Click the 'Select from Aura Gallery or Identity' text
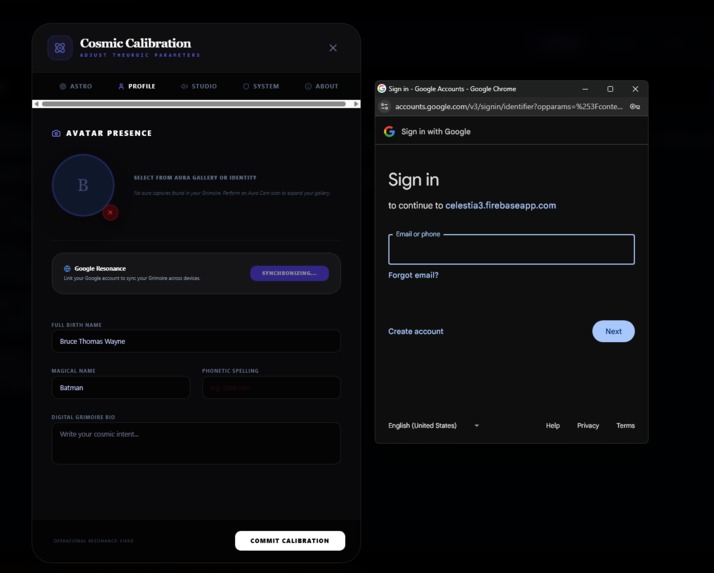 tap(195, 178)
